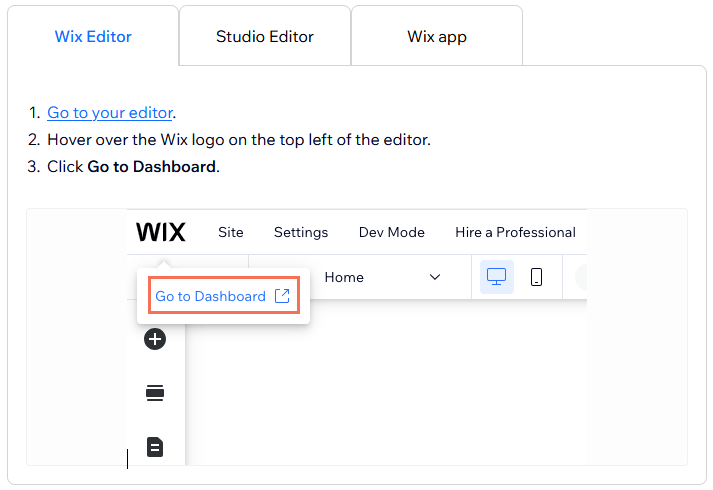
Task: Click the Go to Dashboard link
Action: click(223, 296)
